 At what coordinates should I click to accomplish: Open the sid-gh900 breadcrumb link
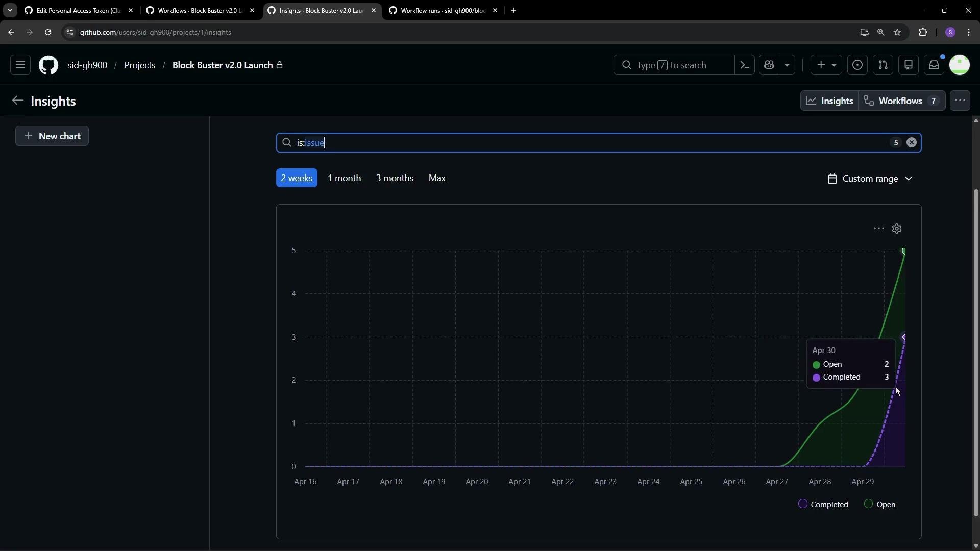point(87,65)
